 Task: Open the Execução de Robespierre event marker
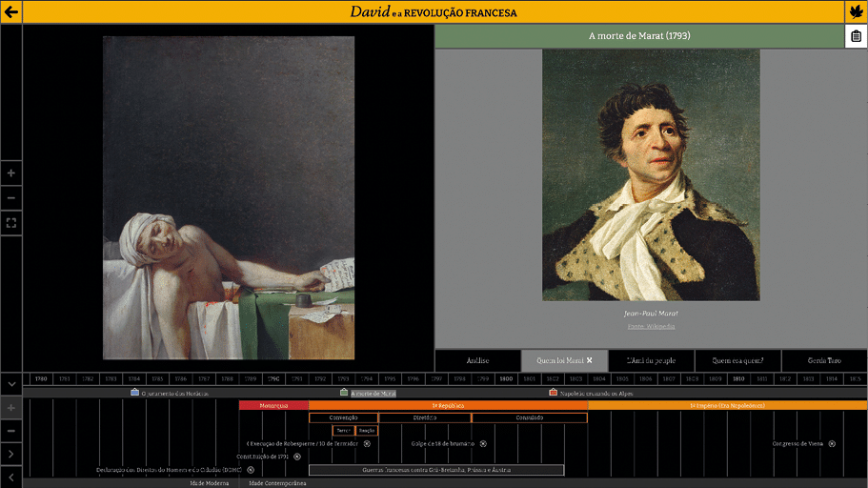tap(367, 444)
